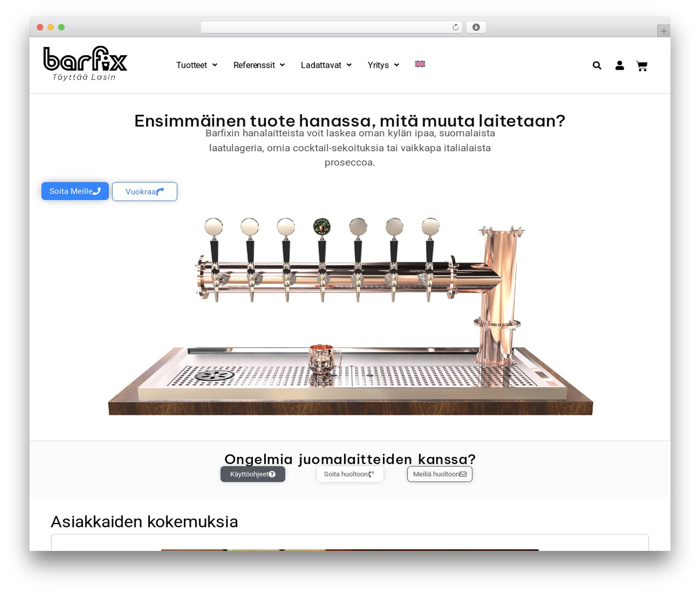
Task: Open a new tab with plus icon
Action: 663,31
